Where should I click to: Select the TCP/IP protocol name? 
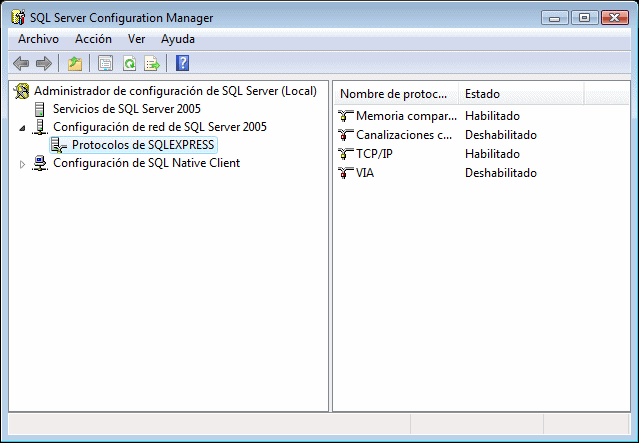(374, 154)
